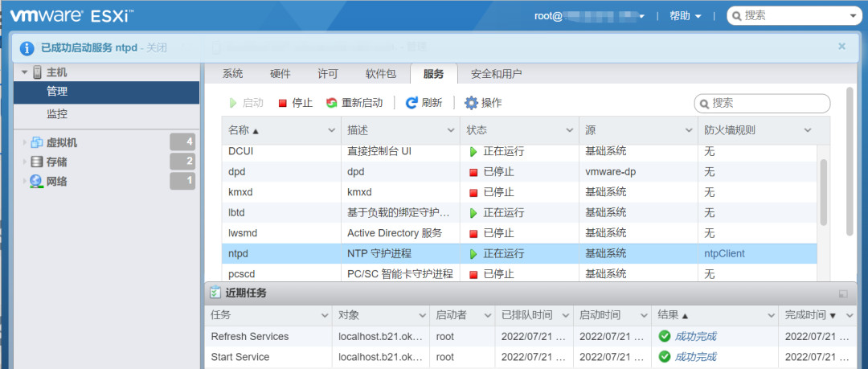
Task: Switch to the 硬件 tab
Action: tap(280, 74)
